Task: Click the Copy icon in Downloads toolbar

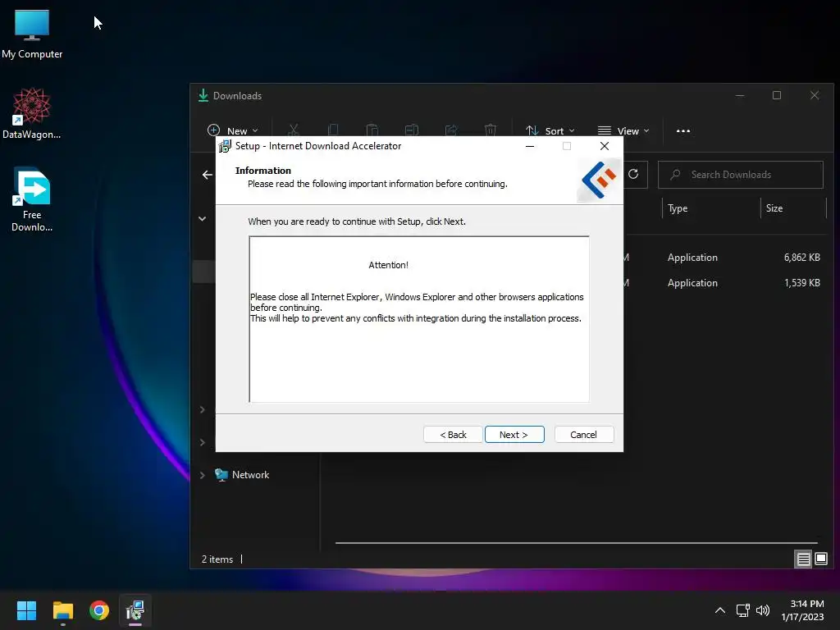Action: (333, 130)
